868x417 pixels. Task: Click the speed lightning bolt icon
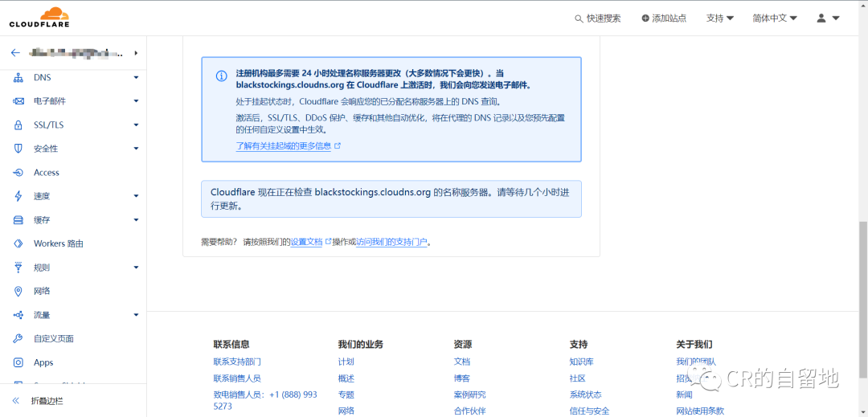point(18,196)
